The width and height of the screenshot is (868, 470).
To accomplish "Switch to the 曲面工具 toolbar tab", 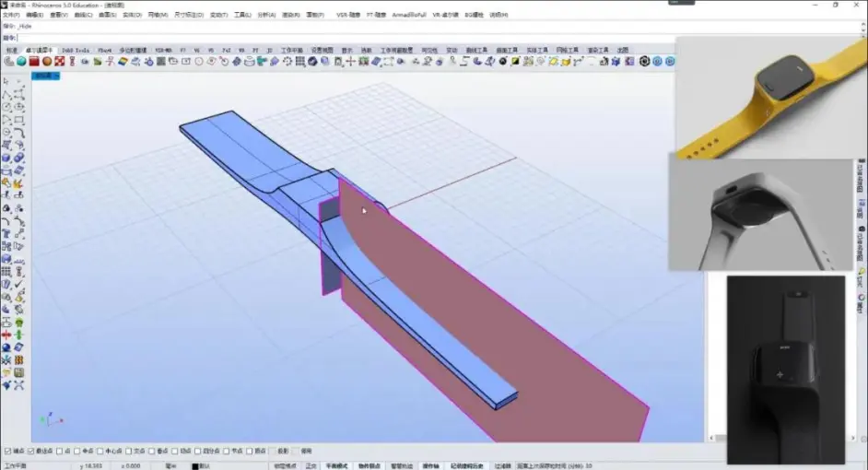I will [507, 50].
